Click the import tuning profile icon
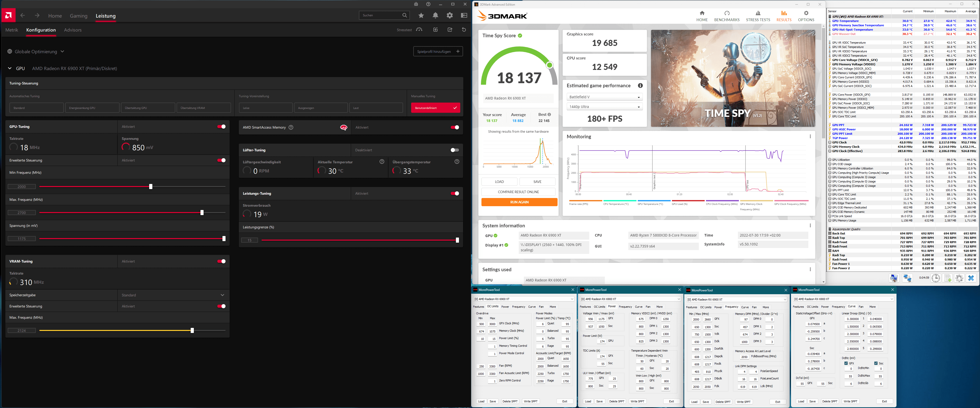 pos(435,30)
